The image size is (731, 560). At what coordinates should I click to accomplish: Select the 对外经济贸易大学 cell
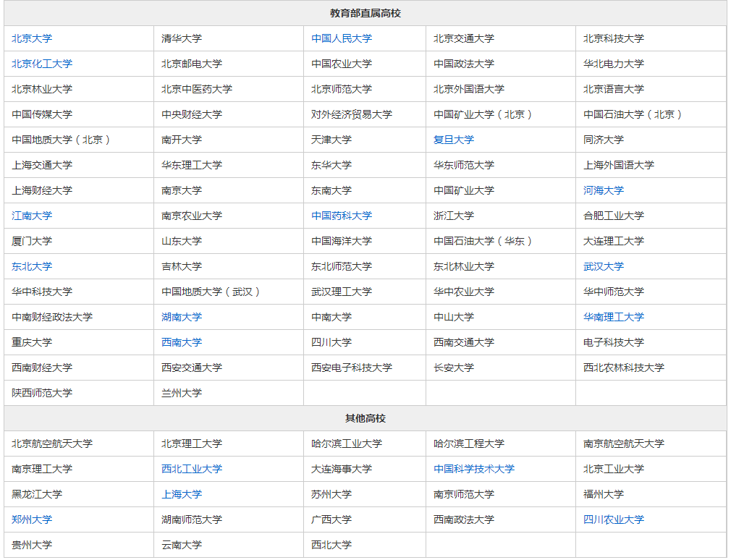point(365,114)
